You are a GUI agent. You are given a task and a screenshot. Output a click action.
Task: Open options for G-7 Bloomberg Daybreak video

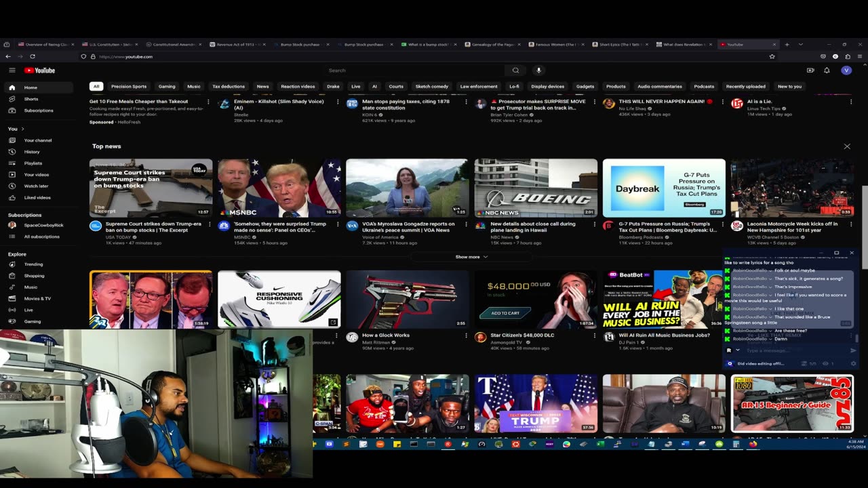pyautogui.click(x=722, y=225)
